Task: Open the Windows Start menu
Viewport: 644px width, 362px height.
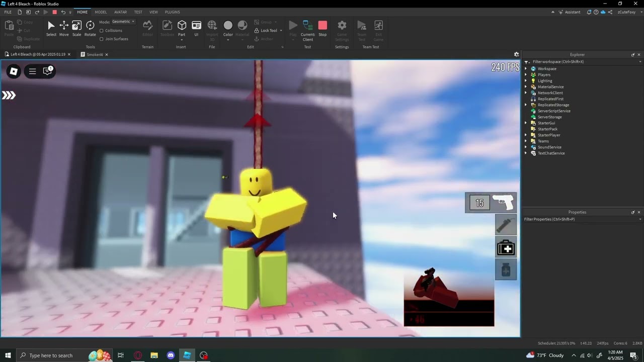Action: (8, 355)
